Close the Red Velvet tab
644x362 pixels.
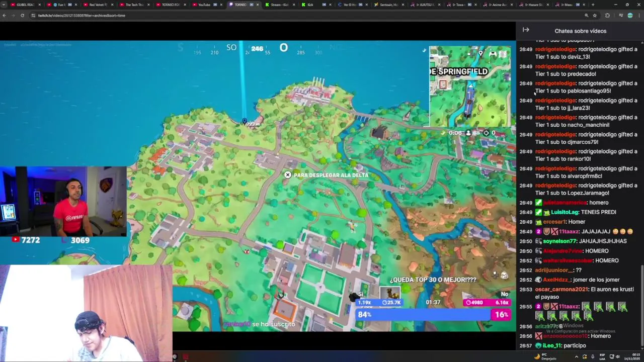point(112,5)
